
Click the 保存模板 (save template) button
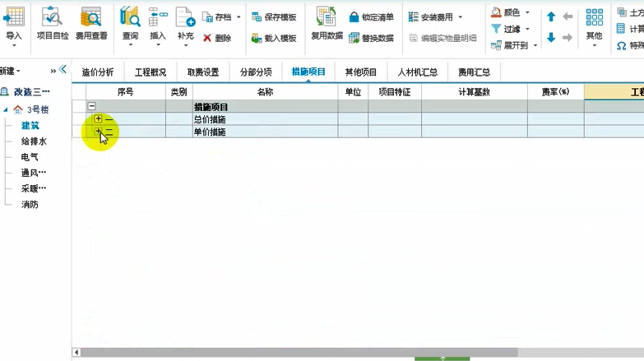click(x=274, y=16)
